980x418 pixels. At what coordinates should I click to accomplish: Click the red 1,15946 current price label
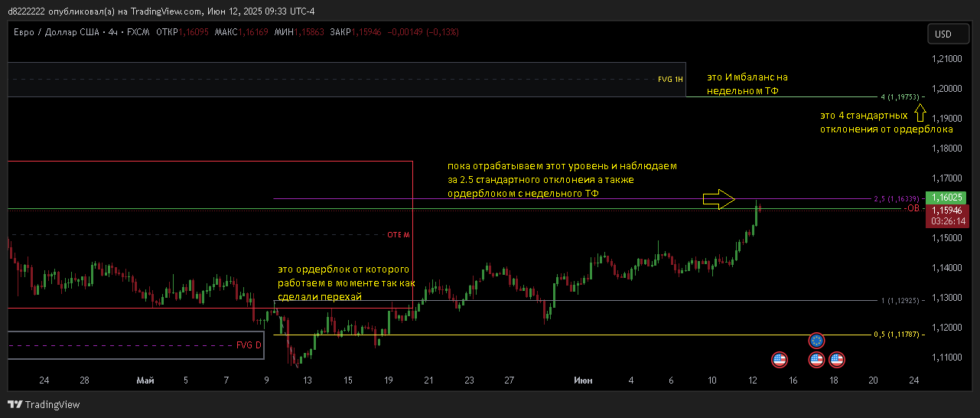click(x=946, y=209)
